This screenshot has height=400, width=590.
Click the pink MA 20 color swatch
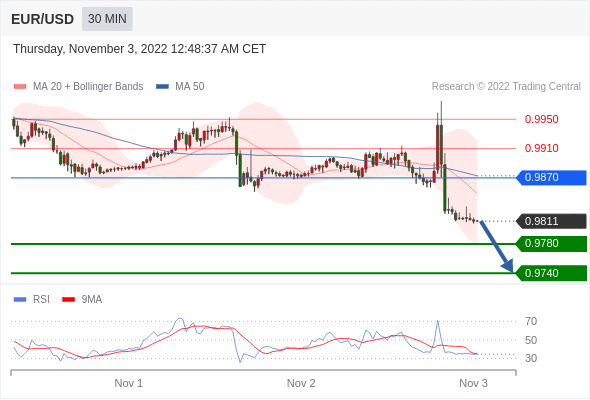(20, 87)
